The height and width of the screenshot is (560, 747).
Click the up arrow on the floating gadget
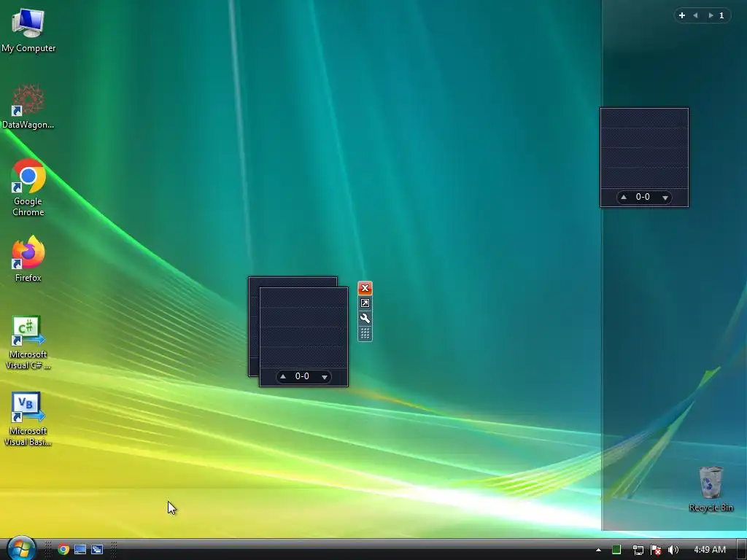point(283,377)
